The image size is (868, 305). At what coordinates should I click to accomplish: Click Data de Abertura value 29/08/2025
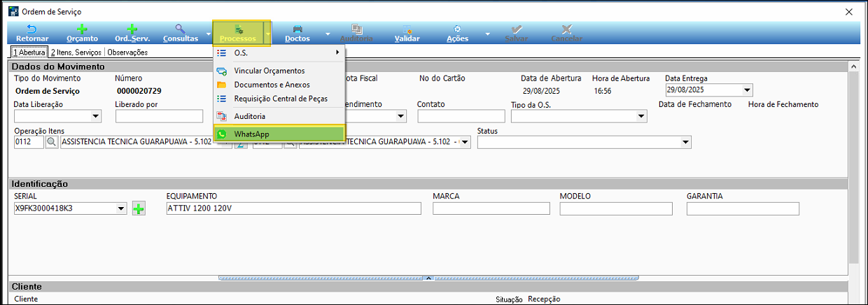pos(542,91)
